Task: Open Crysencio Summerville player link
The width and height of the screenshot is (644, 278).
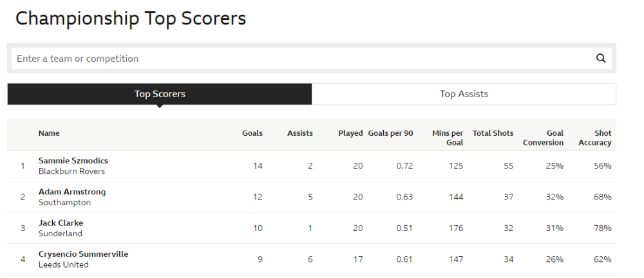Action: [x=84, y=254]
